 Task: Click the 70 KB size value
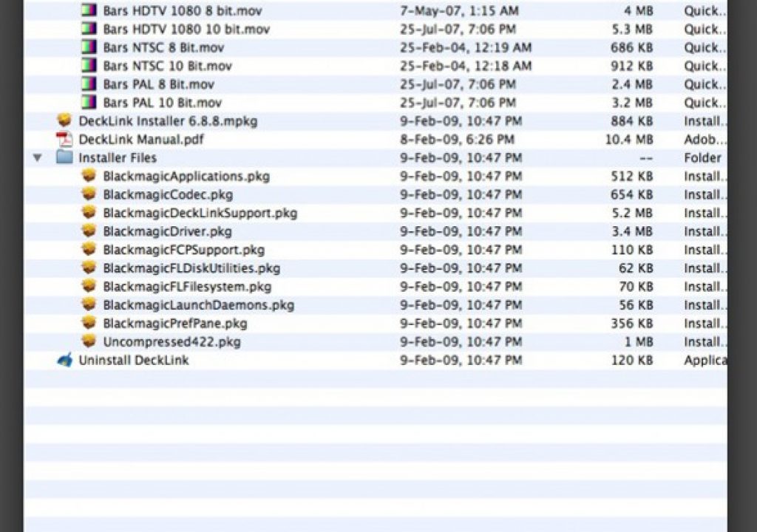pyautogui.click(x=636, y=287)
